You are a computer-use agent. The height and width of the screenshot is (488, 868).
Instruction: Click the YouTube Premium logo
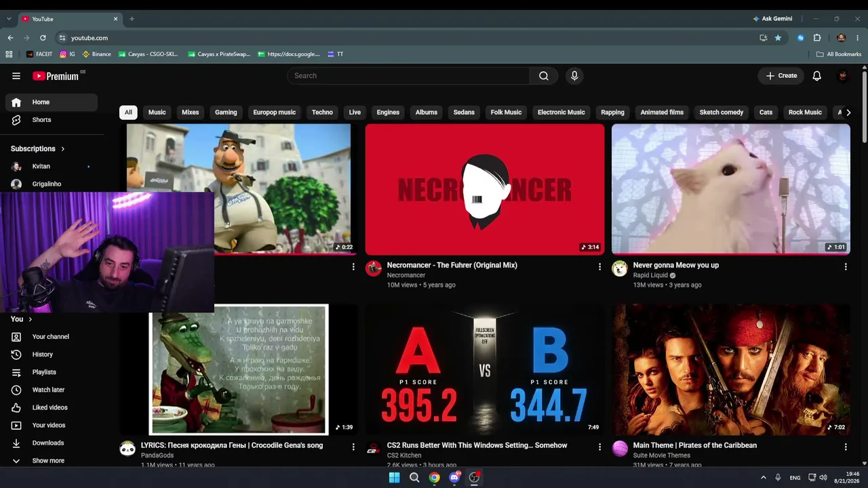pos(57,76)
